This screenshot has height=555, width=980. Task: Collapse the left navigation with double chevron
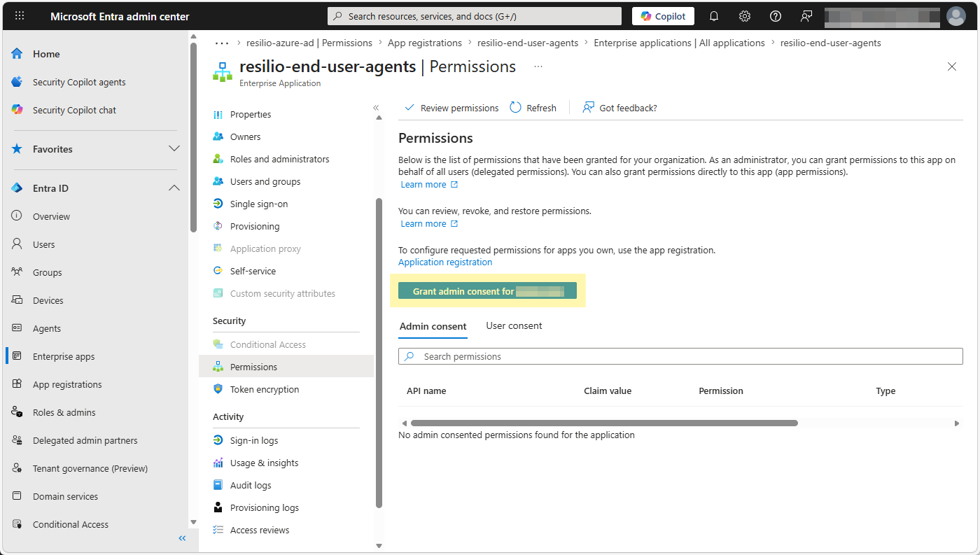(x=182, y=538)
